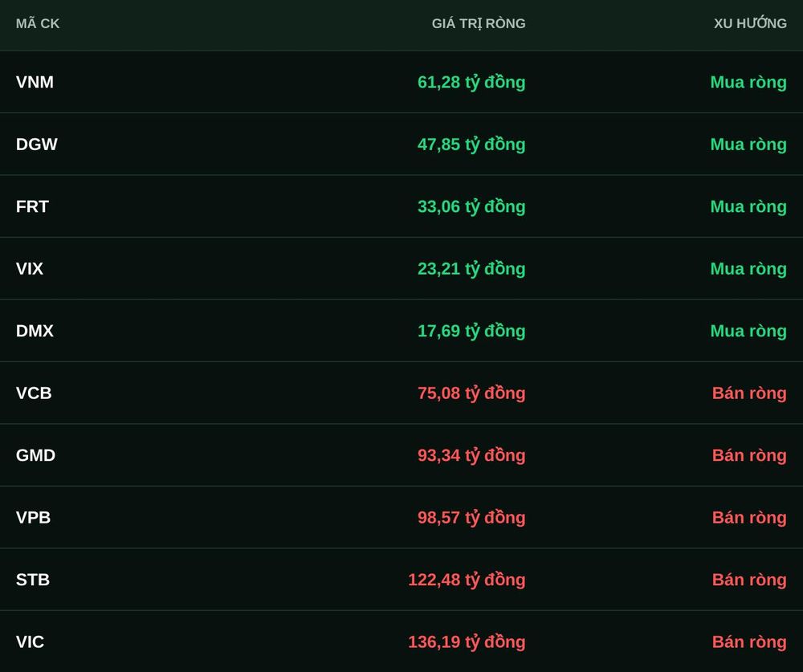Select the VCB stock code

[x=34, y=393]
